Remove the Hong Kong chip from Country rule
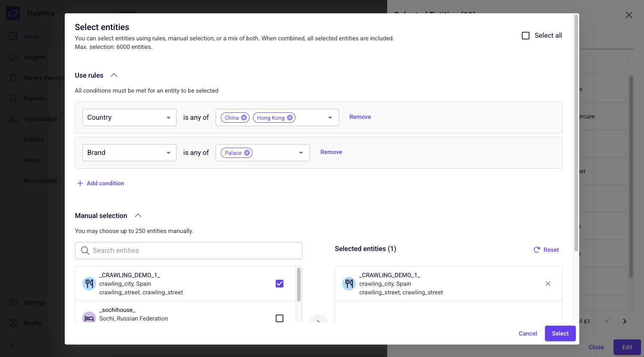644x357 pixels. point(290,118)
